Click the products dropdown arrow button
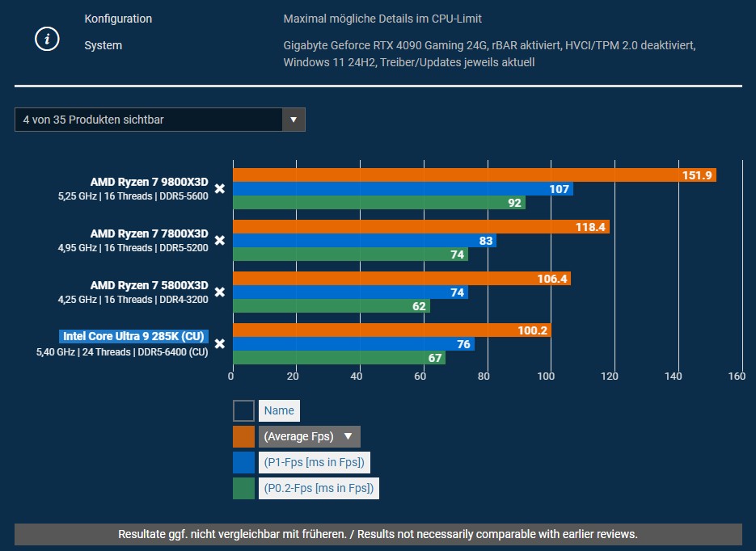 pos(294,120)
